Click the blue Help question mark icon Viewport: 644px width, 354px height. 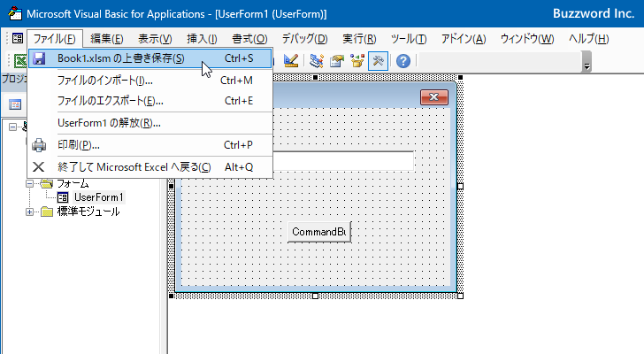(403, 61)
